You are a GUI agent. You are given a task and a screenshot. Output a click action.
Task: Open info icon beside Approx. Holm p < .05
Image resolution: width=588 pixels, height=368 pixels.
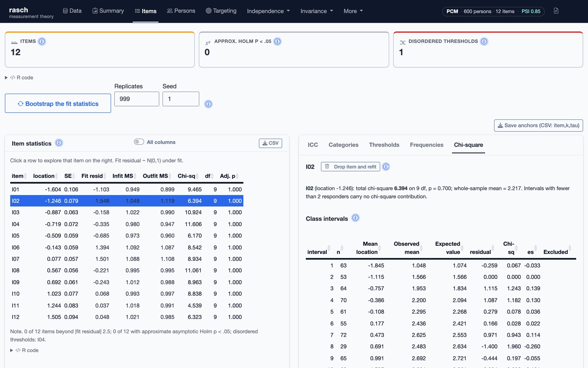(x=278, y=41)
